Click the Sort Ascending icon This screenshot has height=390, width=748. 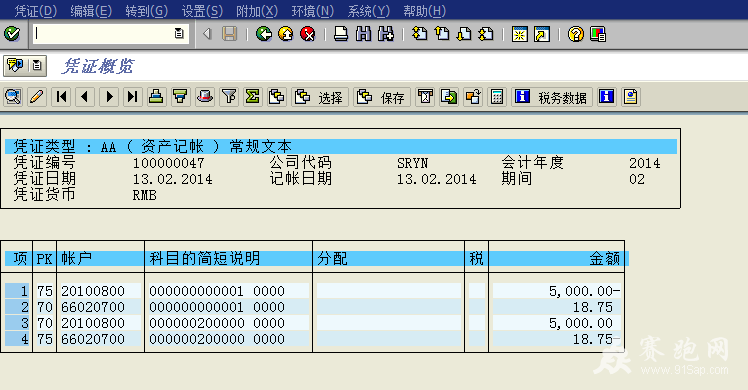click(156, 97)
